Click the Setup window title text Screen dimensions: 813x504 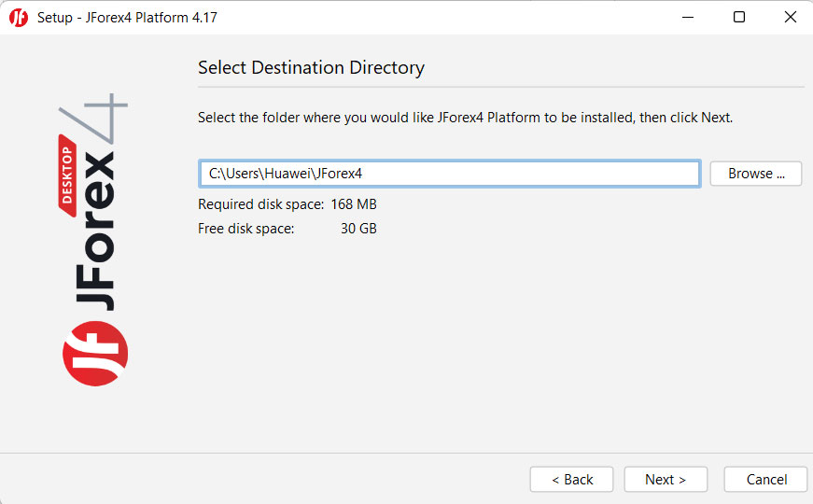127,18
